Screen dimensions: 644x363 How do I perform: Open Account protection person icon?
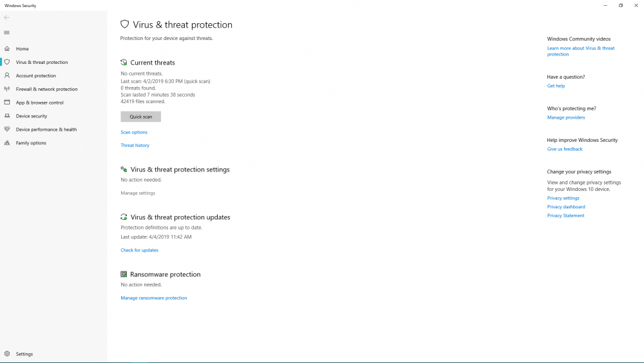click(x=7, y=76)
